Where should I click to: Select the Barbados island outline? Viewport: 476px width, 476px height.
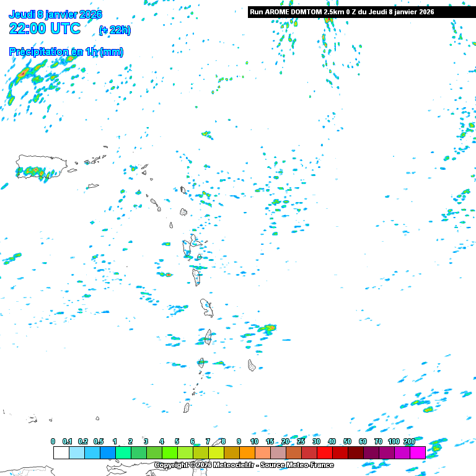coord(252,365)
